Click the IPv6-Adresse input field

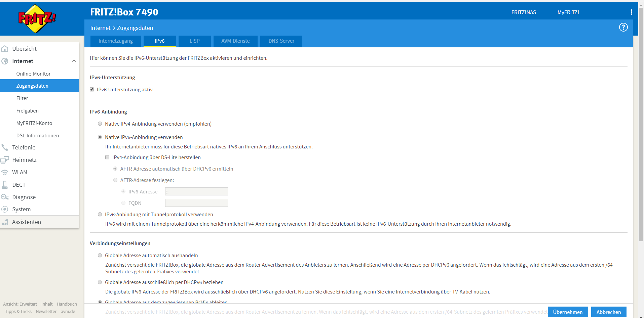tap(196, 191)
